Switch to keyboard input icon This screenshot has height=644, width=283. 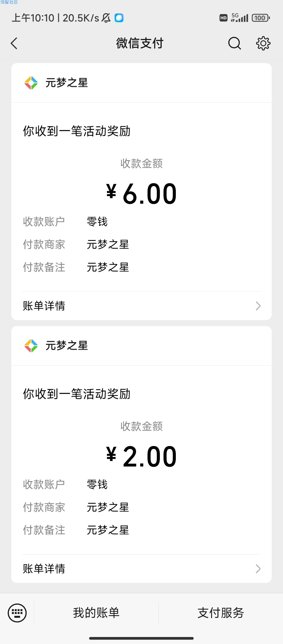pyautogui.click(x=17, y=613)
